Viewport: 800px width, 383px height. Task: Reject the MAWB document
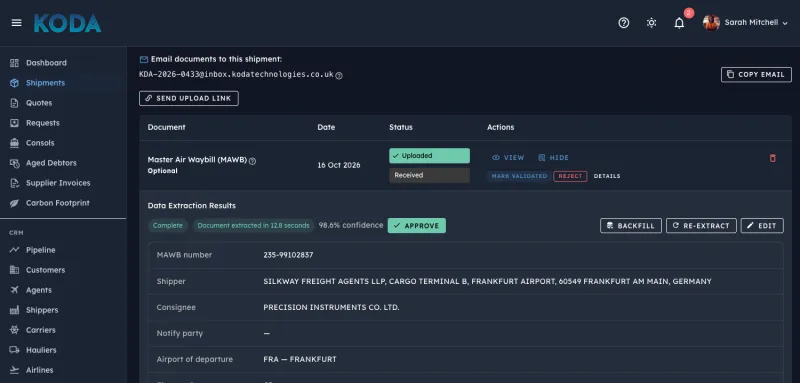tap(570, 176)
